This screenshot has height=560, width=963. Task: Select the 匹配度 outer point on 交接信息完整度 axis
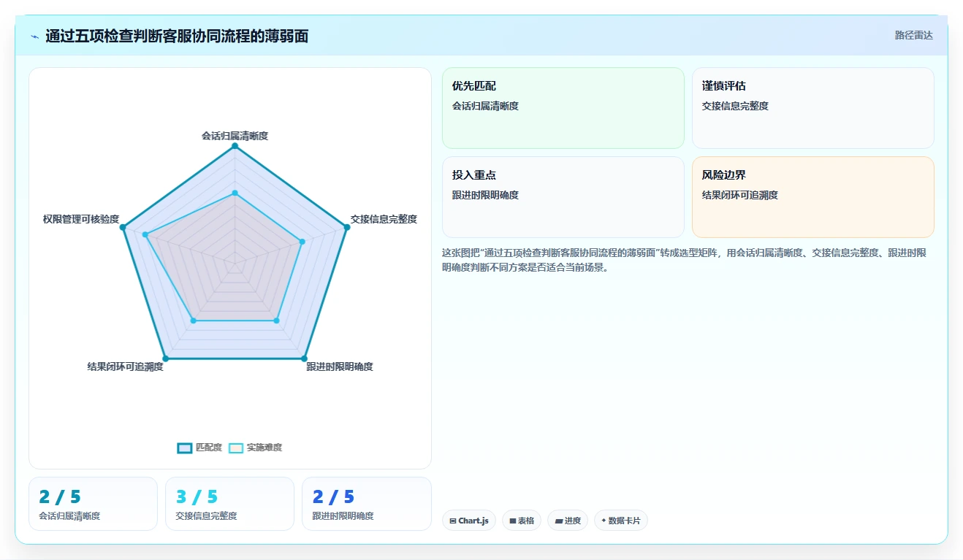(346, 227)
